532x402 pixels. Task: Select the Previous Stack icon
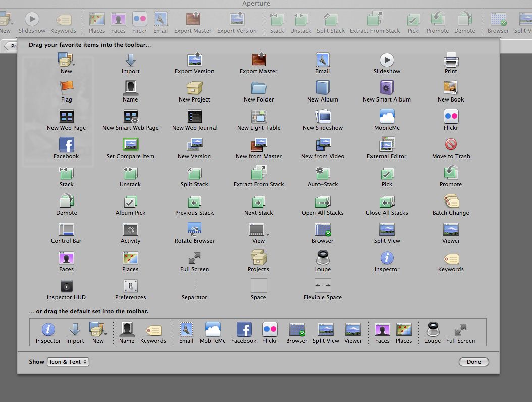click(x=194, y=202)
